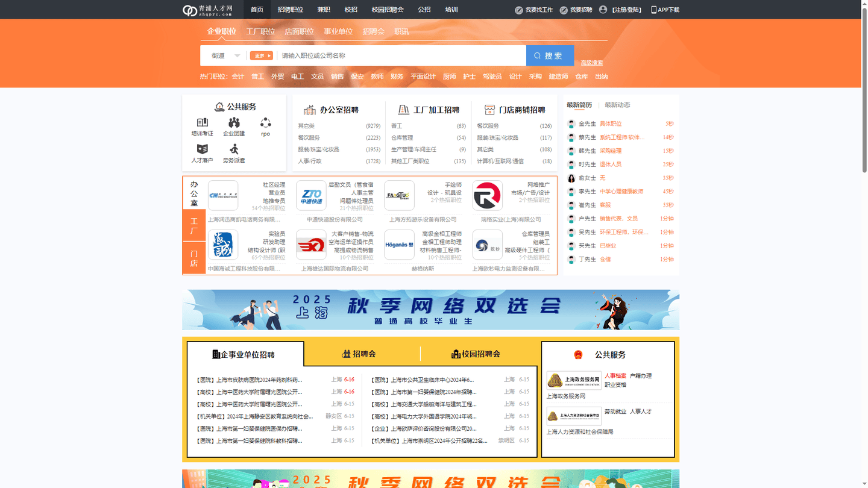Open 上海雄达国际物流 red logo
The image size is (868, 488).
click(311, 245)
